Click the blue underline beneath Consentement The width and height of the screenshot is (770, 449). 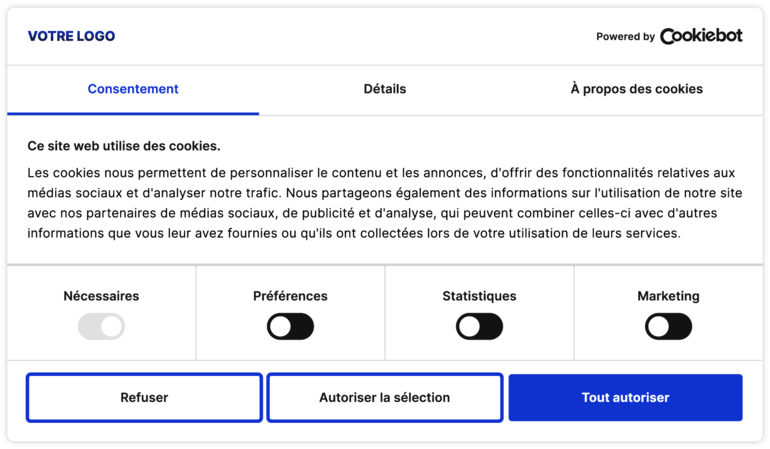point(133,113)
